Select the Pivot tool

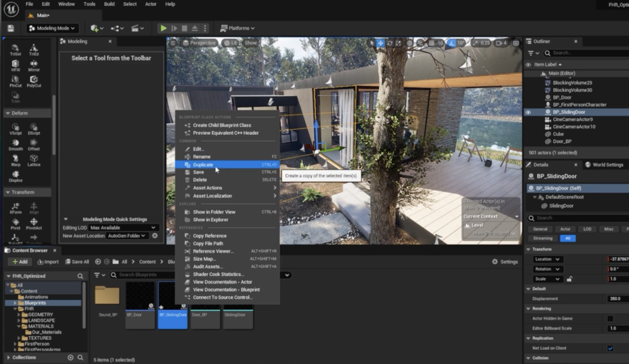point(15,224)
